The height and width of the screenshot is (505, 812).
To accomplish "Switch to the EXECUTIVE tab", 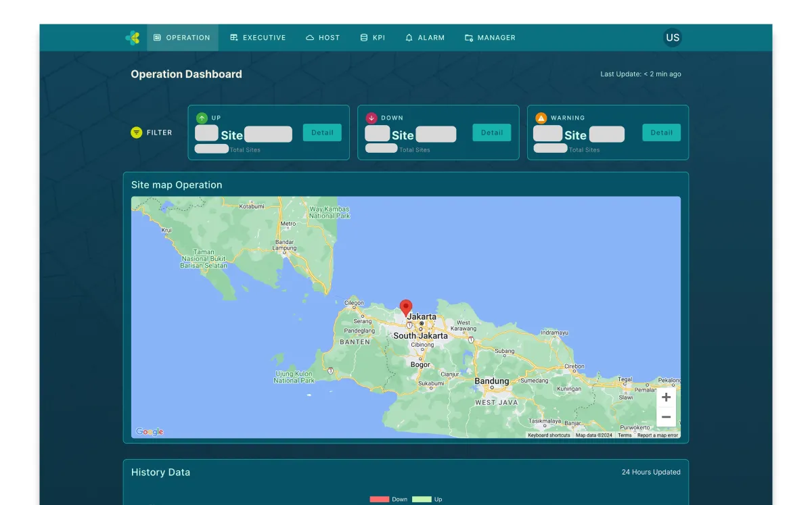I will 258,38.
